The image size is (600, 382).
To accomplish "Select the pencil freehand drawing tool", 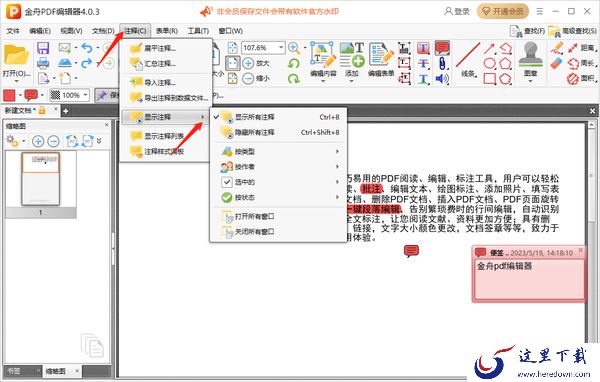I will click(557, 48).
